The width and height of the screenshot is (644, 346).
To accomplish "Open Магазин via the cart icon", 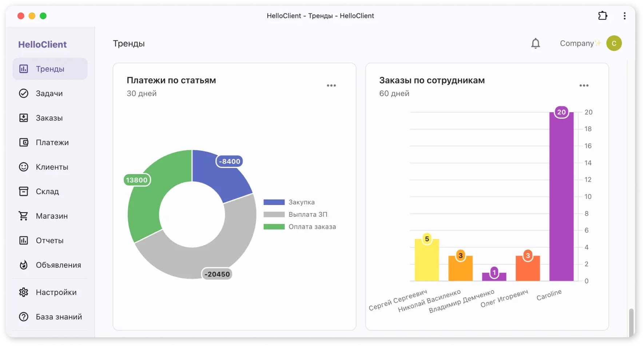I will pyautogui.click(x=23, y=216).
